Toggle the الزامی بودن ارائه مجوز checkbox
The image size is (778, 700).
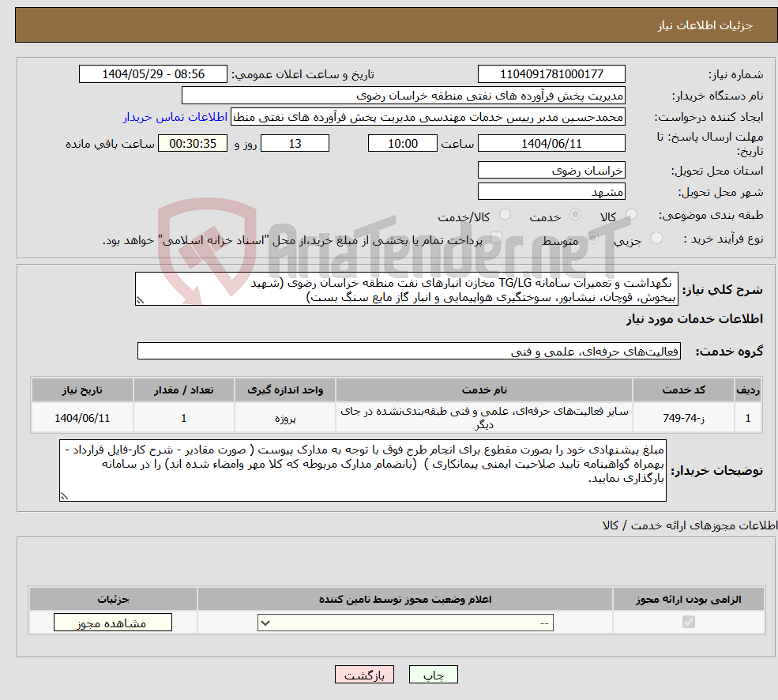pyautogui.click(x=688, y=622)
